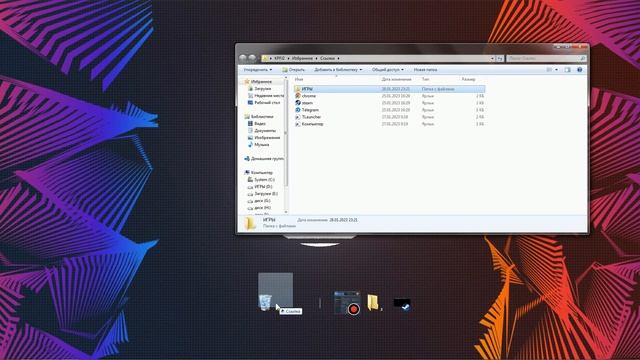Toggle the preview pane icon in Explorer toolbar
The width and height of the screenshot is (640, 360).
(567, 70)
